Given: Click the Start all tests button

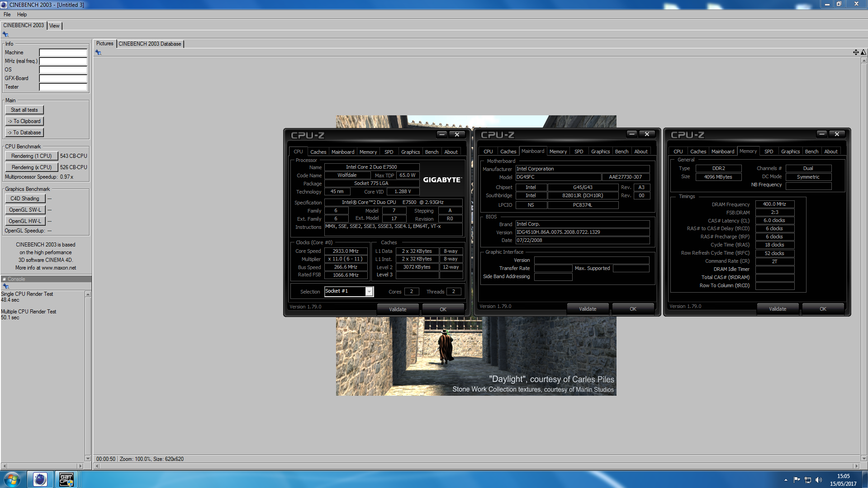Looking at the screenshot, I should (24, 110).
